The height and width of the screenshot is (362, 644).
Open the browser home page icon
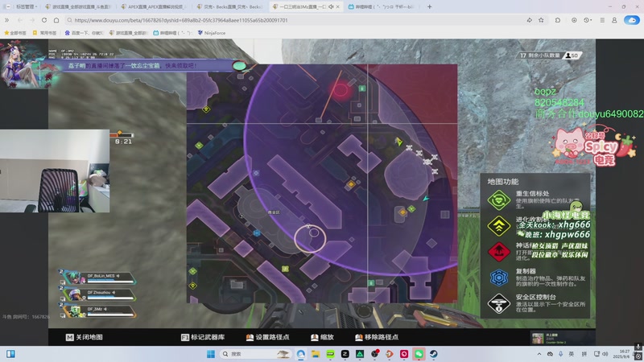56,20
